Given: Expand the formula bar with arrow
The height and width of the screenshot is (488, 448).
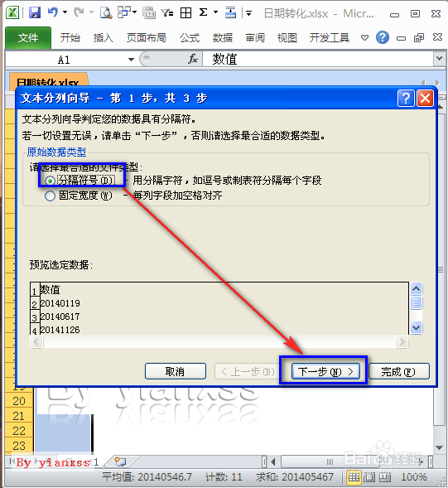Looking at the screenshot, I should coord(439,59).
